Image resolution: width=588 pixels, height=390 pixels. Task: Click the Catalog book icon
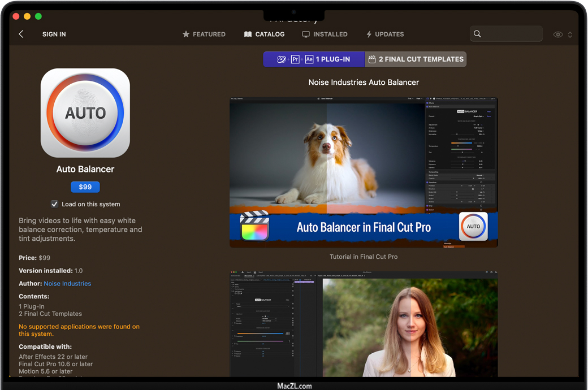click(248, 34)
